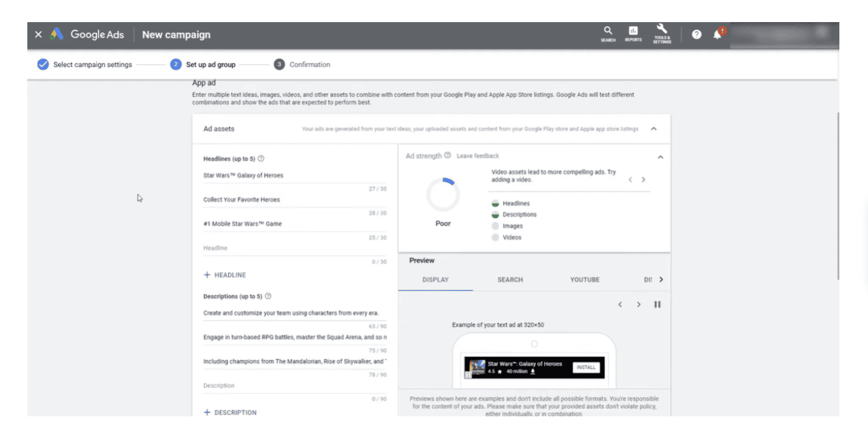Show previous ad strength suggestion
The width and height of the screenshot is (868, 445).
630,180
